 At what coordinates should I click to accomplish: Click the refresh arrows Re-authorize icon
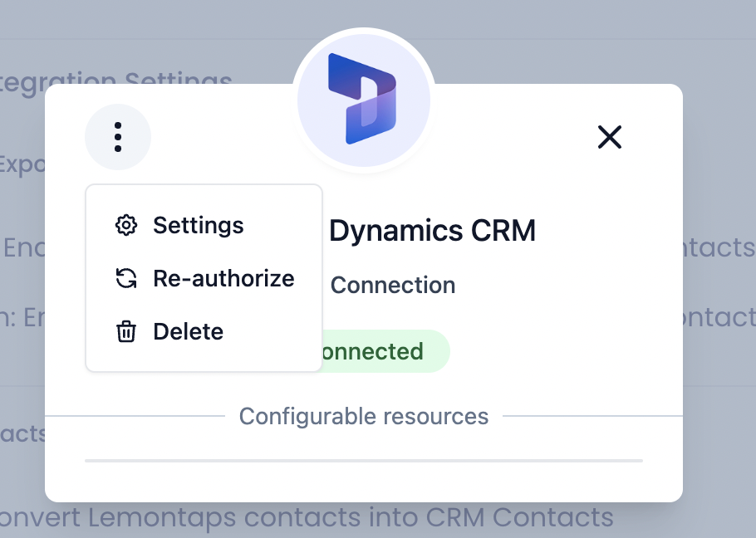(126, 278)
